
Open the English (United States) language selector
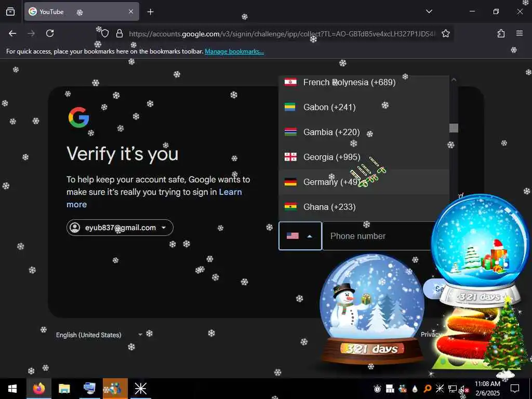coord(99,335)
